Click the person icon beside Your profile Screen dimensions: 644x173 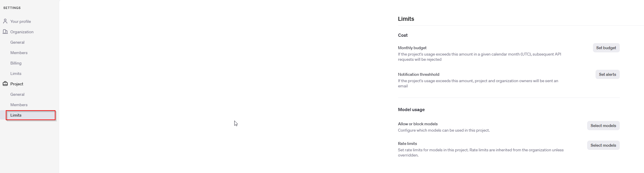(5, 21)
